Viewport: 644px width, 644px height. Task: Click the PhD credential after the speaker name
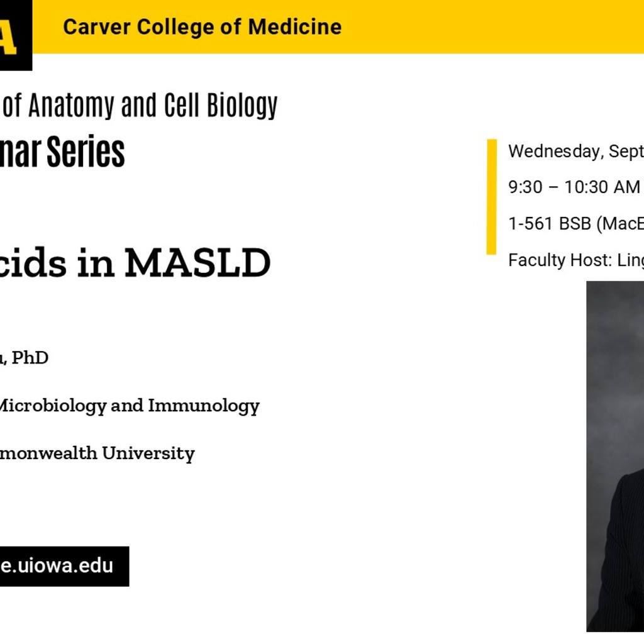(x=30, y=358)
